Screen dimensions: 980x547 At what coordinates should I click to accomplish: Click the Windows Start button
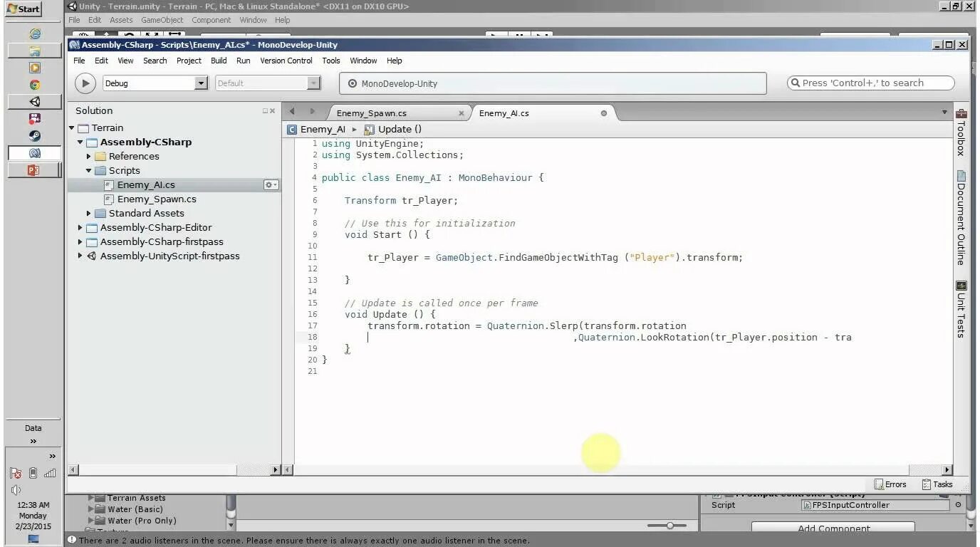point(24,9)
